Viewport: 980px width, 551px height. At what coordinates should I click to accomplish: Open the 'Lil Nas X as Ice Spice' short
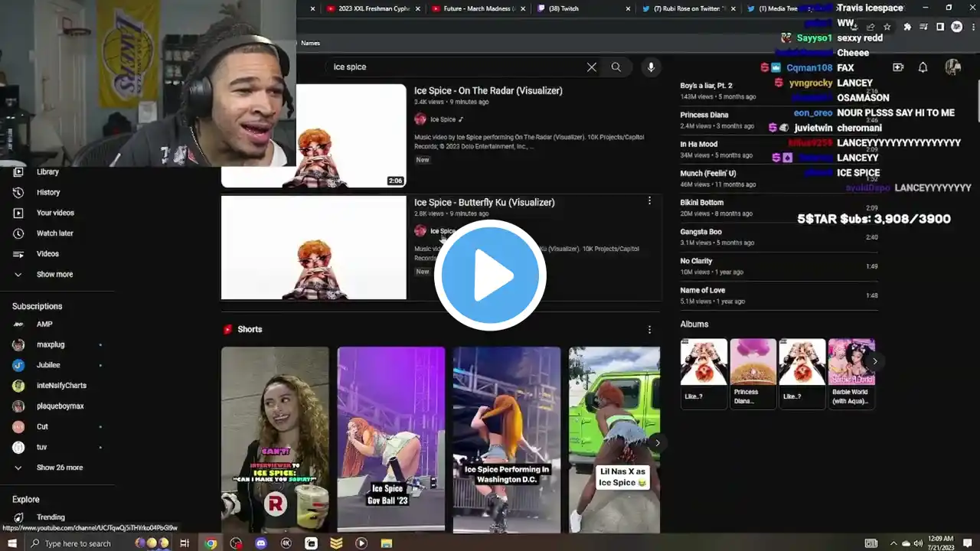point(614,439)
